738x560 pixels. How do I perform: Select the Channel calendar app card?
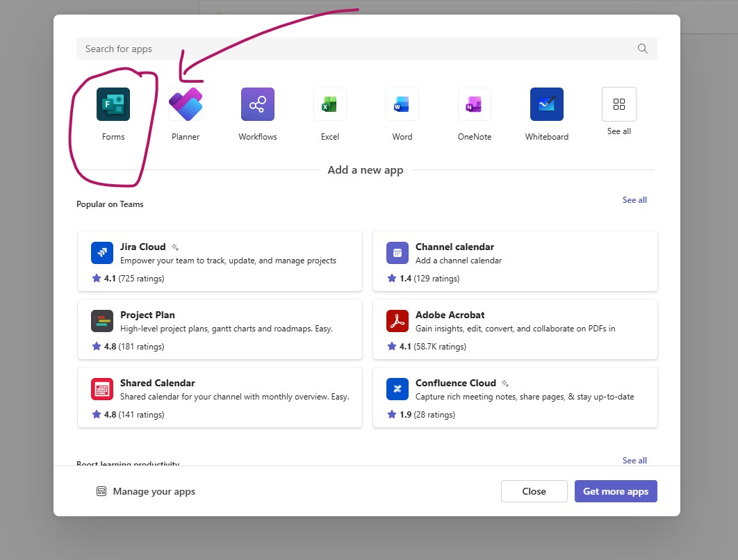515,261
